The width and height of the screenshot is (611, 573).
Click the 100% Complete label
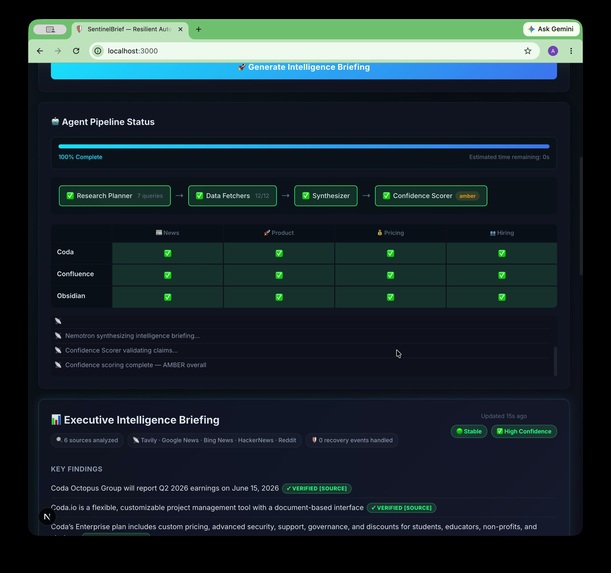[80, 157]
